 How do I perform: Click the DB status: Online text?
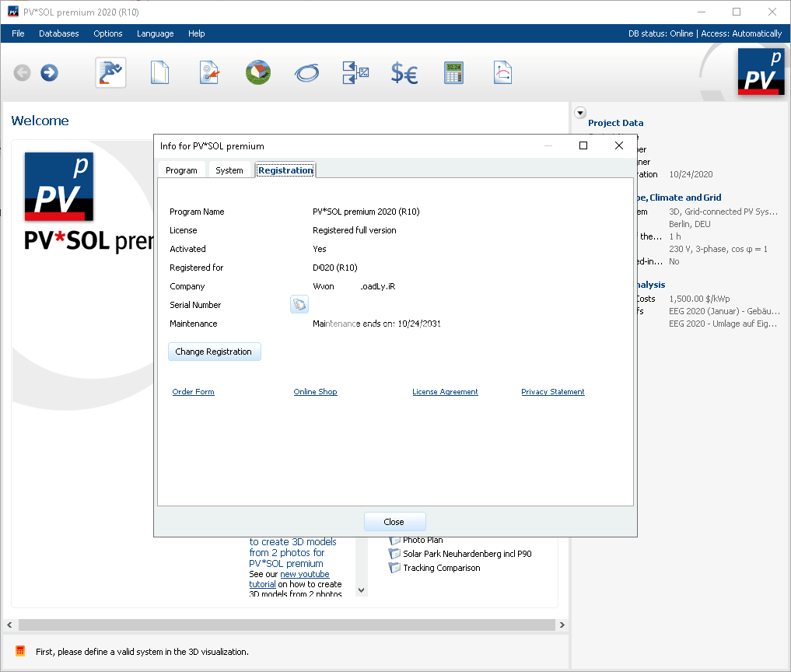[660, 33]
